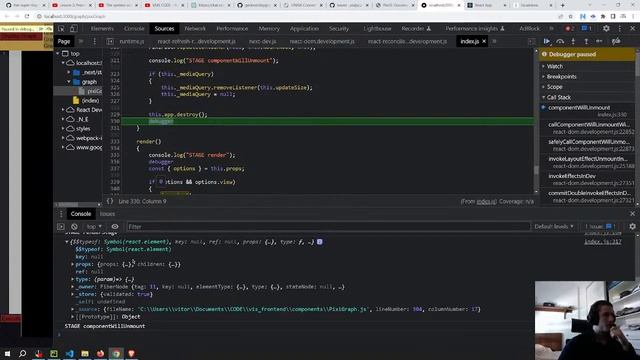The height and width of the screenshot is (360, 640).
Task: Close the console drawer
Action: (x=632, y=214)
